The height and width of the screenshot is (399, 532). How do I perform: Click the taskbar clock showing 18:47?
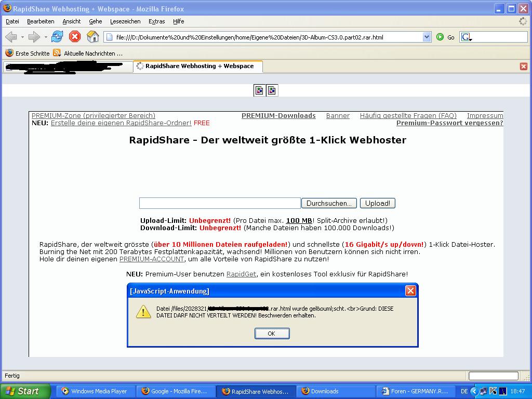coord(517,391)
